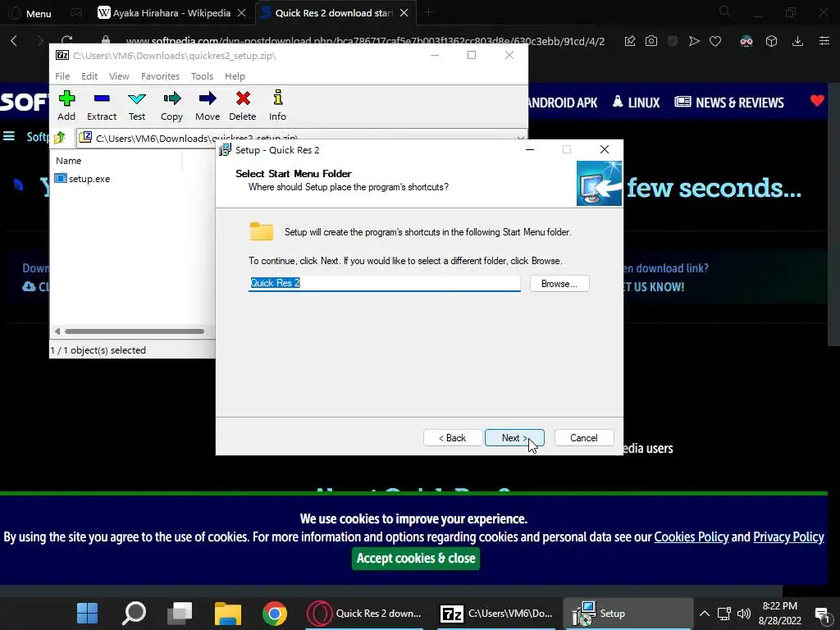Open a new browser tab
This screenshot has width=840, height=630.
(428, 12)
